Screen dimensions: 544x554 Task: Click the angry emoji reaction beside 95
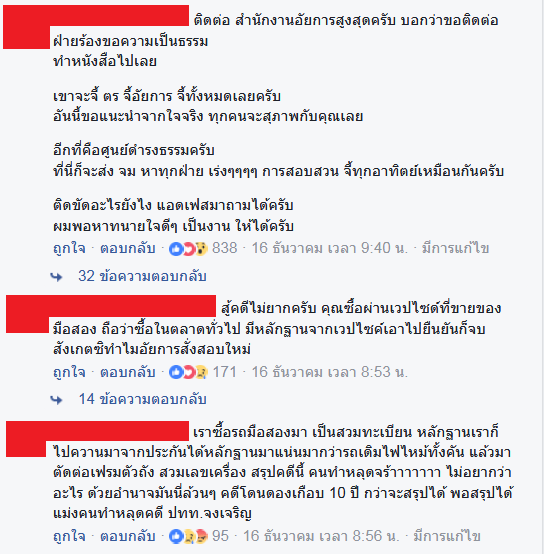coord(201,536)
